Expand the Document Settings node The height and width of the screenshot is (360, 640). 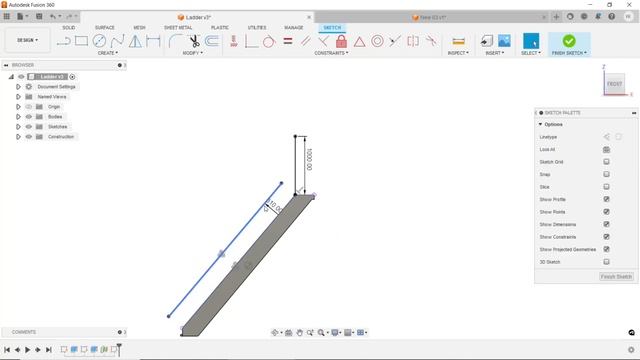(x=18, y=87)
